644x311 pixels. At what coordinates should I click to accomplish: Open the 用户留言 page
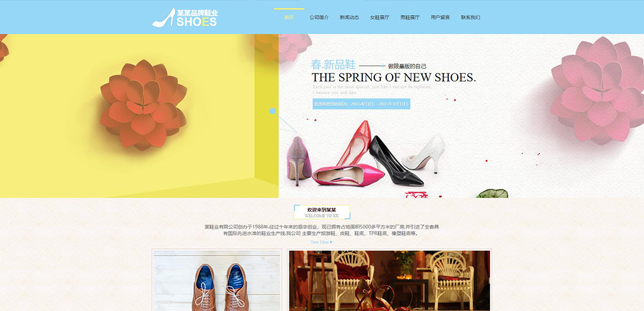tap(440, 18)
